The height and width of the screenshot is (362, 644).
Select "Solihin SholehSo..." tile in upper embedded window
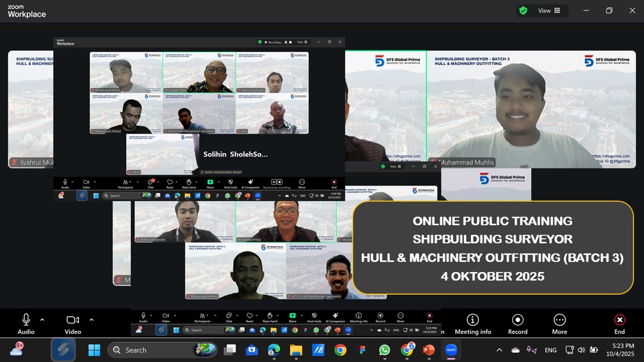(236, 154)
